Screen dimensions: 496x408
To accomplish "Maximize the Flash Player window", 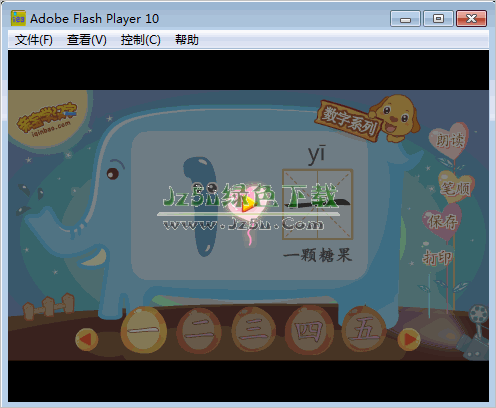I will (x=438, y=18).
